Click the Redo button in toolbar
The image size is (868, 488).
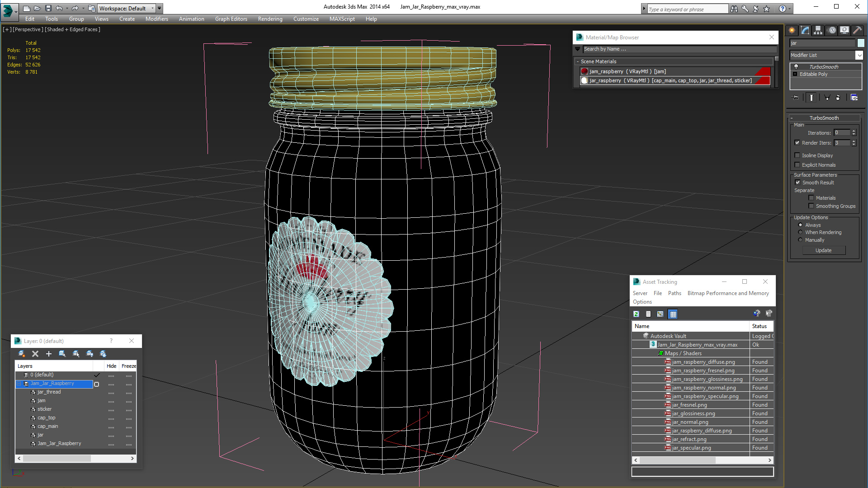coord(75,7)
